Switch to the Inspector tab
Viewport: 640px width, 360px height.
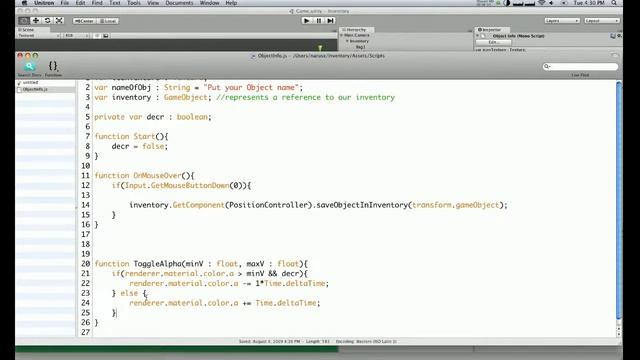pyautogui.click(x=491, y=30)
